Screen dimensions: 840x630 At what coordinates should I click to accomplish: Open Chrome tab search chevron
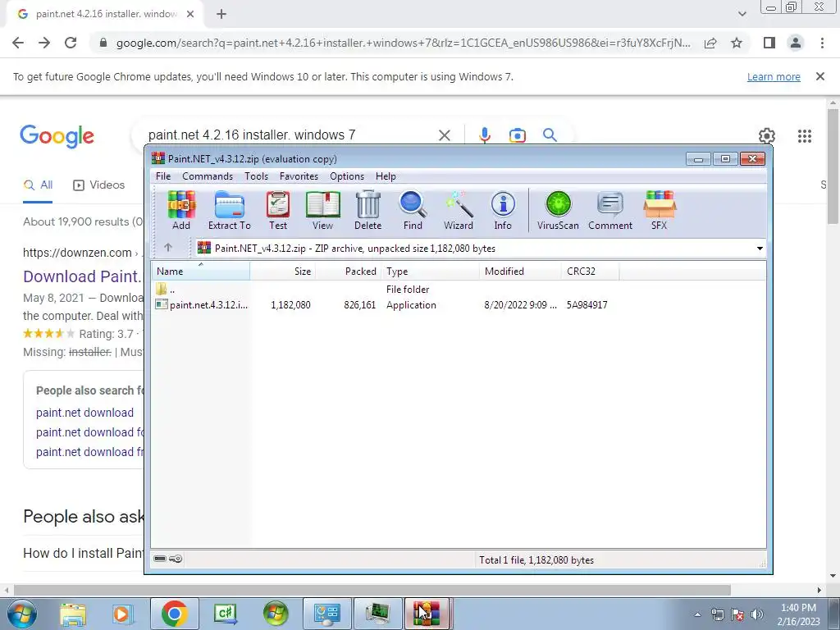point(742,14)
